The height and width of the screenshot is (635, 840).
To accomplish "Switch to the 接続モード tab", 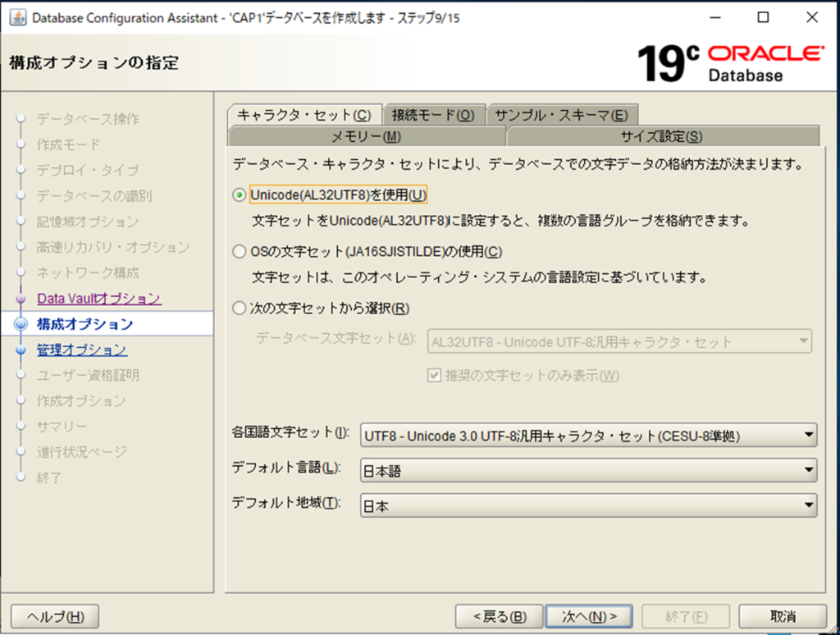I will point(433,116).
